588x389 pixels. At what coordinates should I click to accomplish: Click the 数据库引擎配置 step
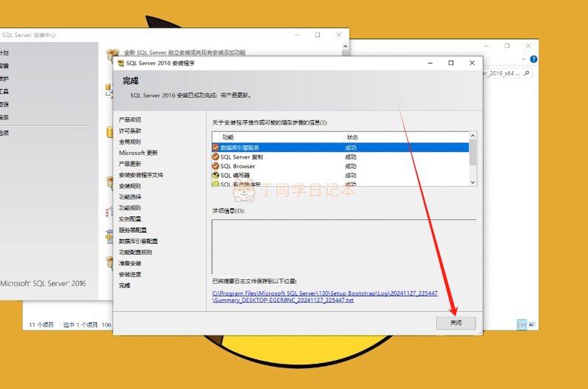[x=138, y=242]
